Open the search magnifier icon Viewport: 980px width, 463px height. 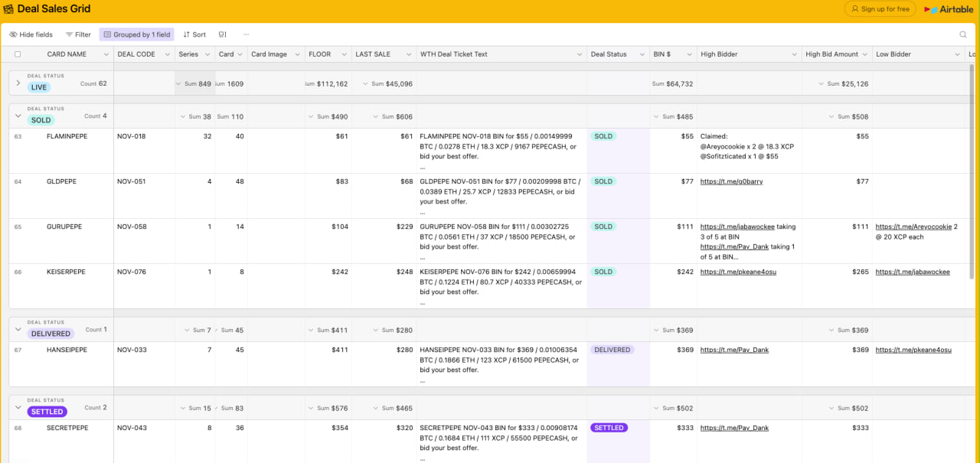click(x=963, y=34)
